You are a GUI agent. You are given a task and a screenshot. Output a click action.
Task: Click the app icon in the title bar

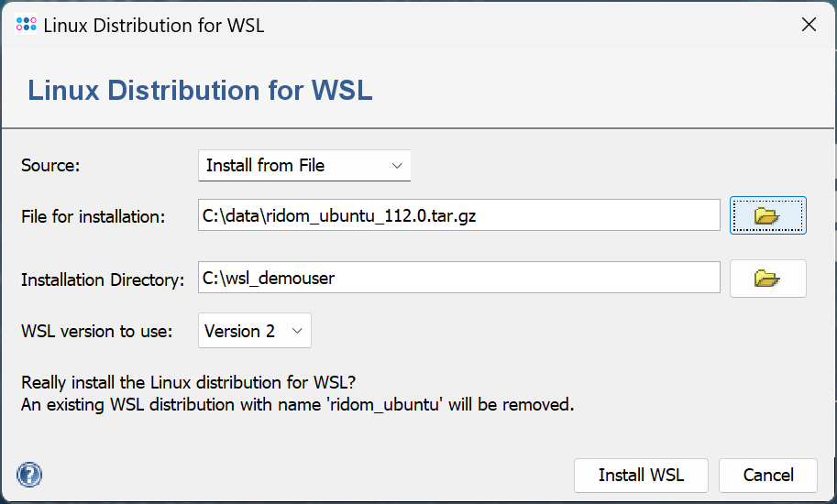click(x=27, y=25)
